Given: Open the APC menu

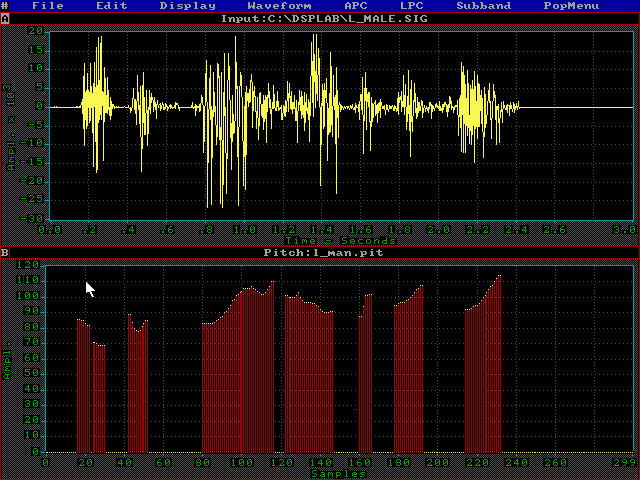Looking at the screenshot, I should tap(356, 6).
